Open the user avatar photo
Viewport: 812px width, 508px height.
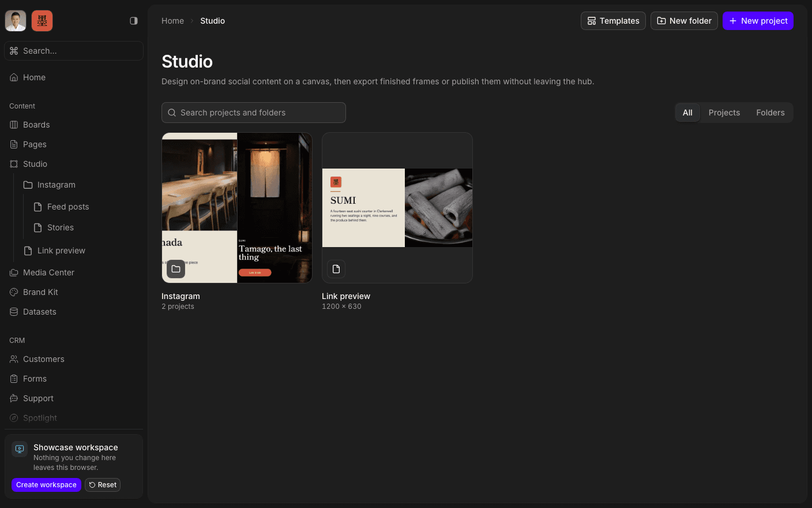pyautogui.click(x=16, y=21)
